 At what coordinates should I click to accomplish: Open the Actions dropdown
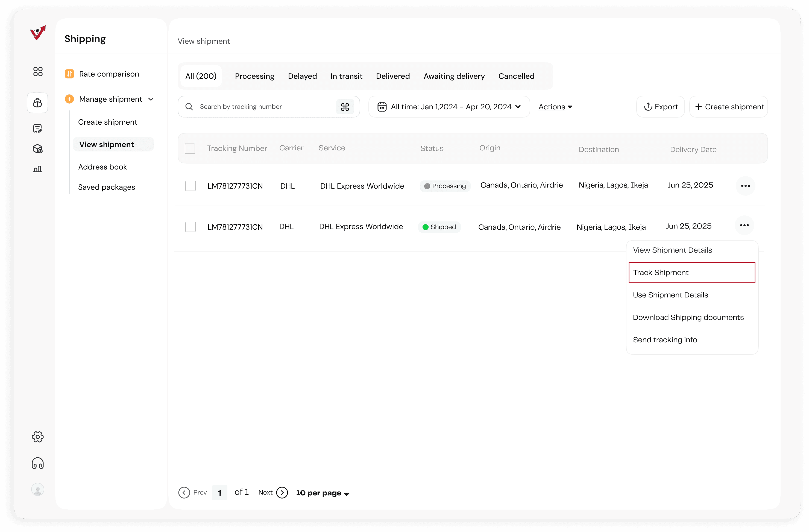555,107
